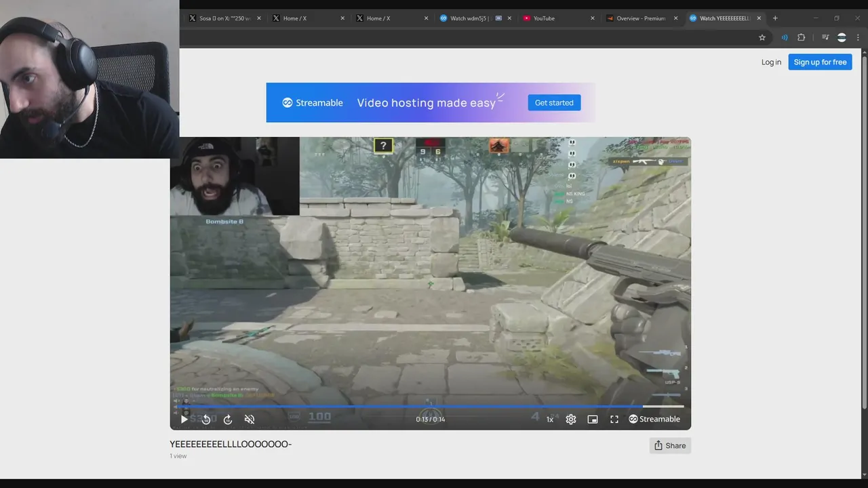Viewport: 868px width, 488px height.
Task: Close the first 'Home / X' tab
Action: click(342, 18)
